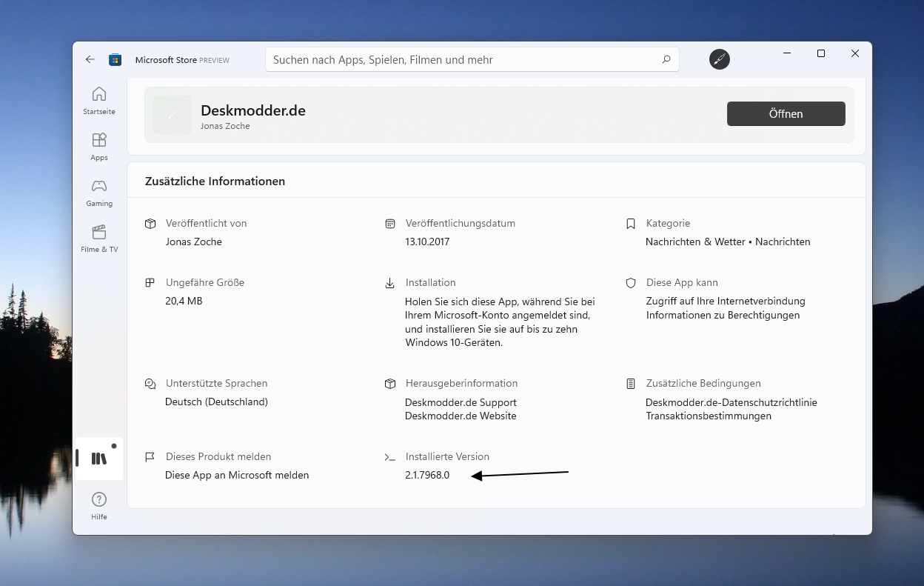Open the Gaming section

tap(98, 193)
